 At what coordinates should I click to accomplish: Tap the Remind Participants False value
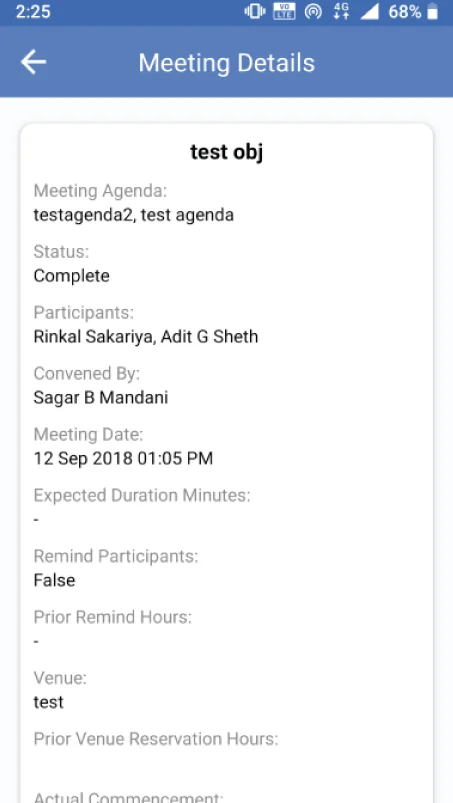pos(54,580)
